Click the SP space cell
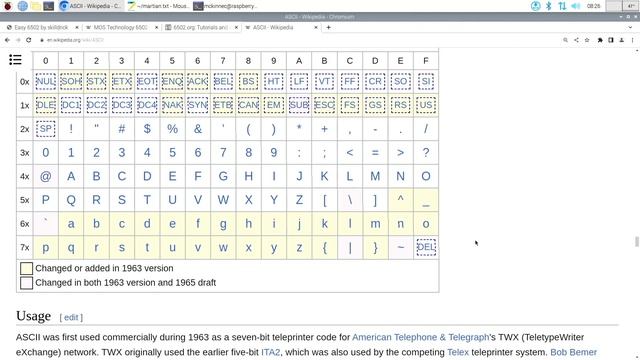This screenshot has height=360, width=640. coord(45,129)
